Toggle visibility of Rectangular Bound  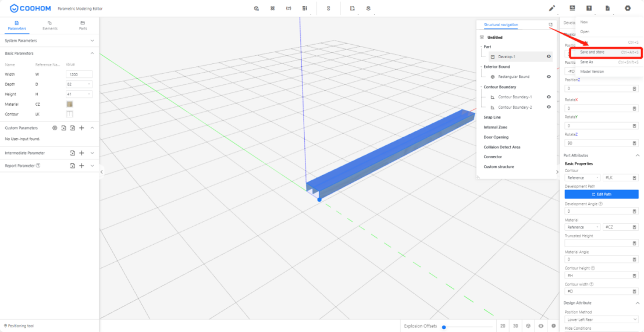tap(549, 77)
